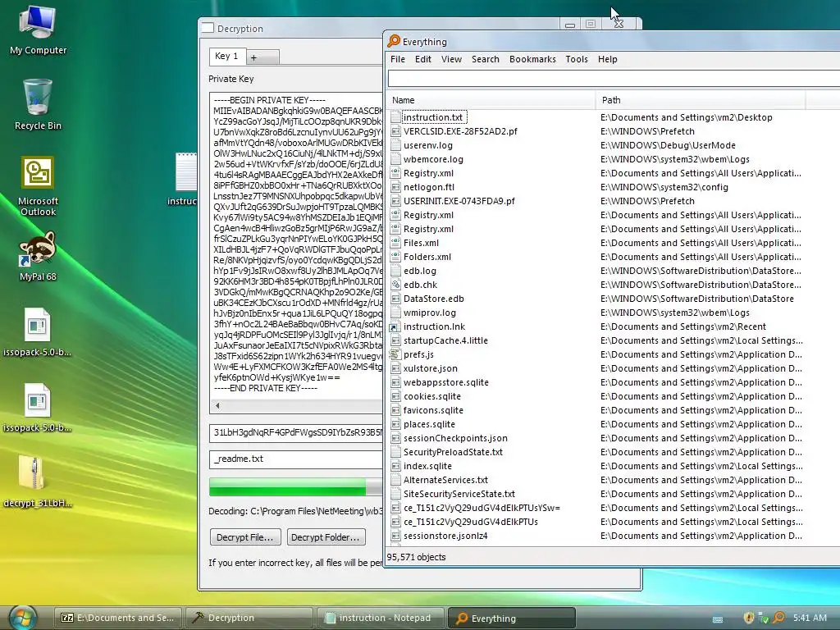Select favicons.sqlite in results

tap(433, 410)
